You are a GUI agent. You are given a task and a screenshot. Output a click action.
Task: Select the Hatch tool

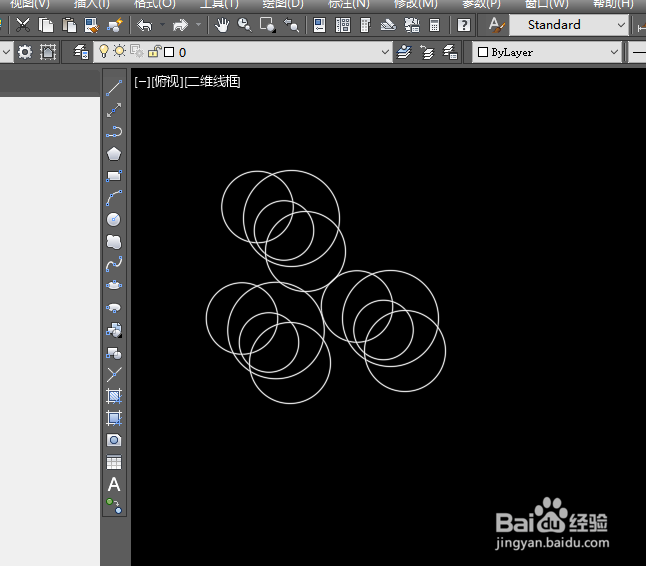point(114,396)
